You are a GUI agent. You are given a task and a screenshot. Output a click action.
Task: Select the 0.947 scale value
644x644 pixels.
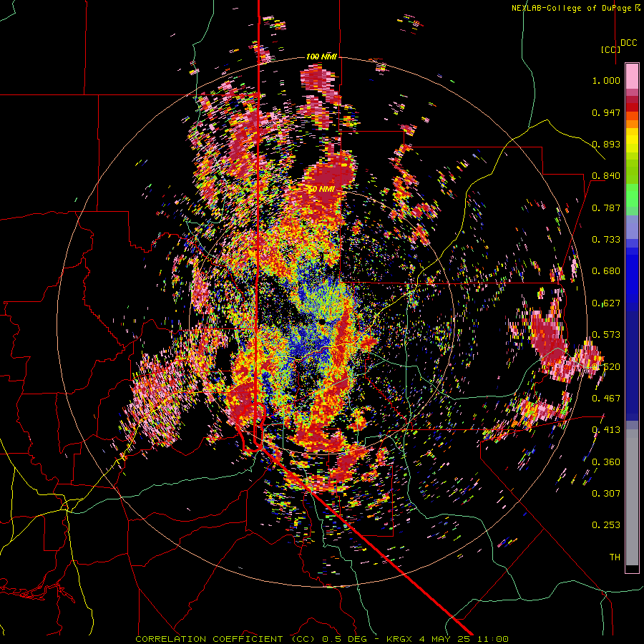coord(606,112)
